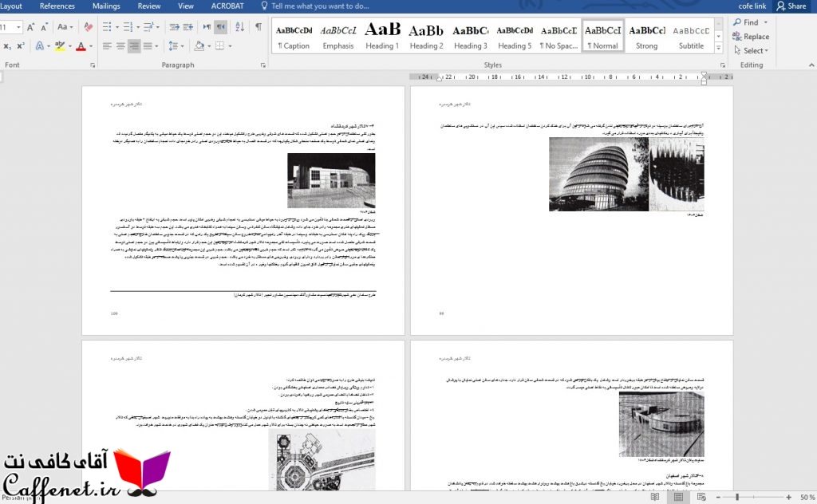Increase the paragraph indent

coord(188,27)
